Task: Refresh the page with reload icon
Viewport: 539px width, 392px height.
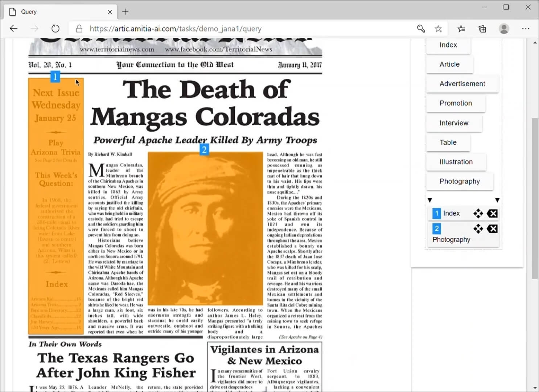Action: pyautogui.click(x=55, y=29)
